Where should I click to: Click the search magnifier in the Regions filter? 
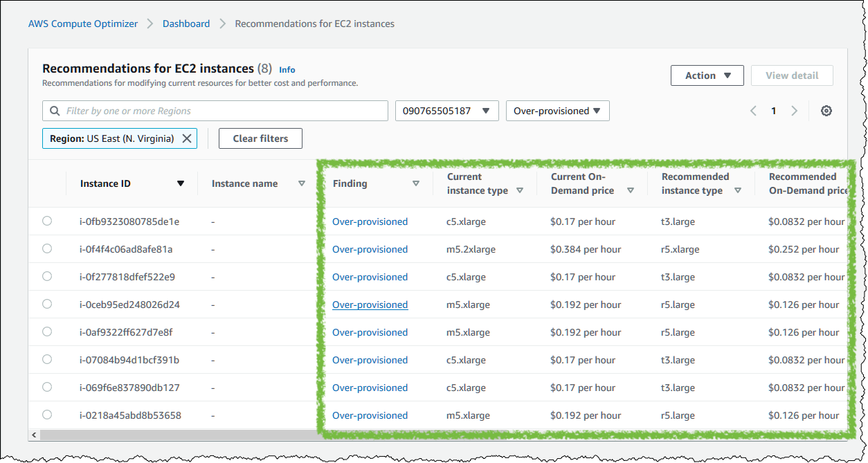pyautogui.click(x=54, y=110)
